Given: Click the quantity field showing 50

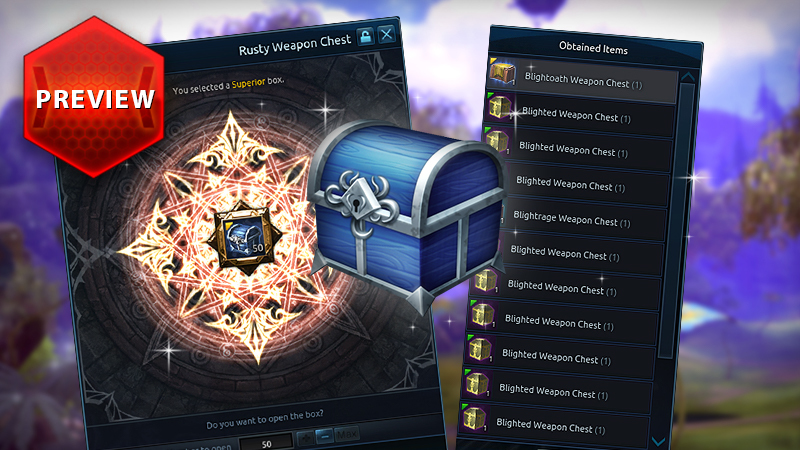Looking at the screenshot, I should click(266, 443).
